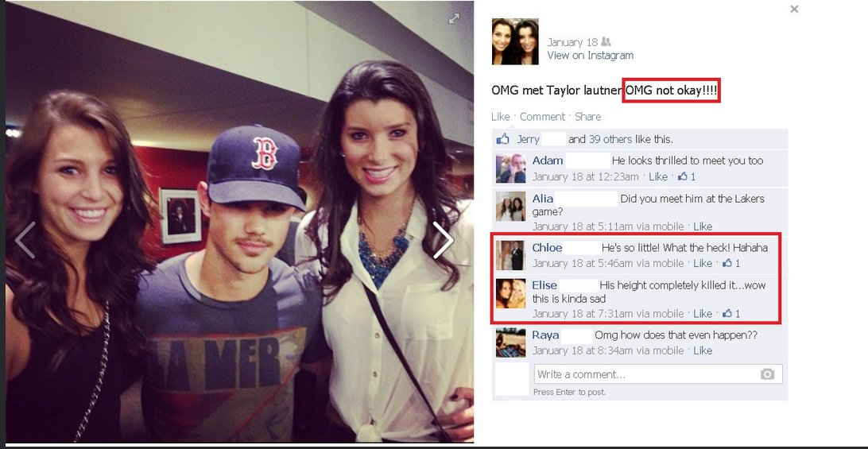The width and height of the screenshot is (868, 449).
Task: Go to the previous photo arrow
Action: pyautogui.click(x=25, y=240)
